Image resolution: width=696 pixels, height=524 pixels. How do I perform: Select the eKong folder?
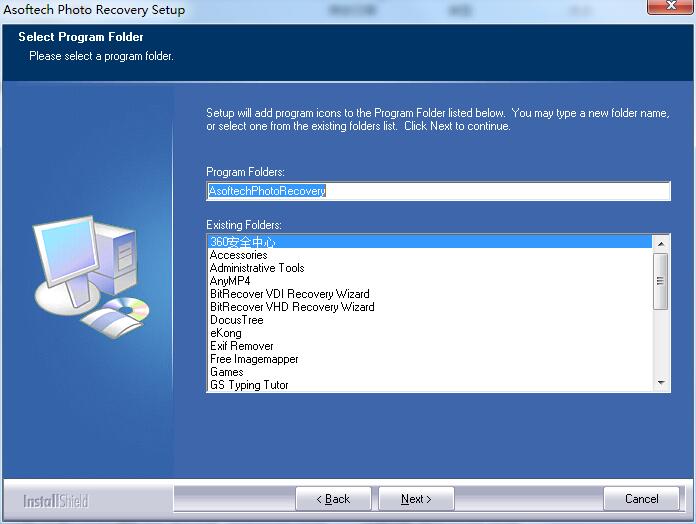click(x=430, y=333)
